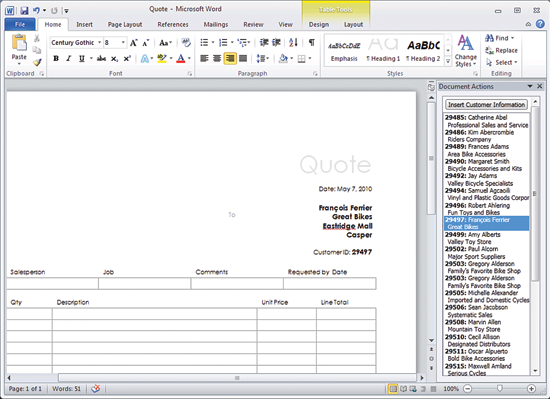550x399 pixels.
Task: Justify paragraph text
Action: [x=243, y=58]
